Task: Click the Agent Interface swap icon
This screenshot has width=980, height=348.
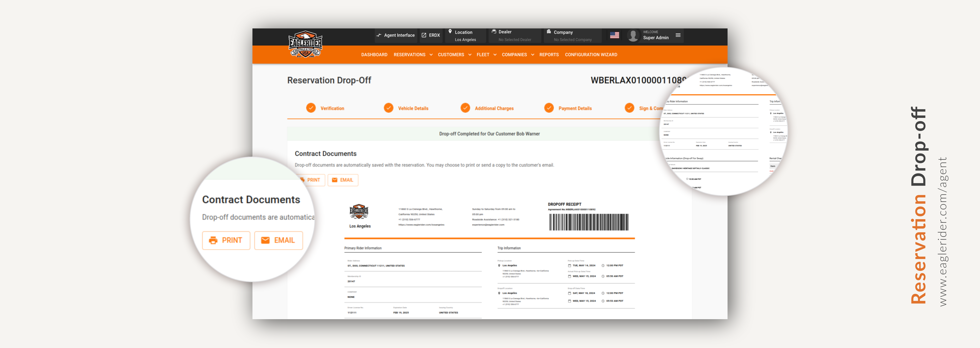Action: (379, 35)
